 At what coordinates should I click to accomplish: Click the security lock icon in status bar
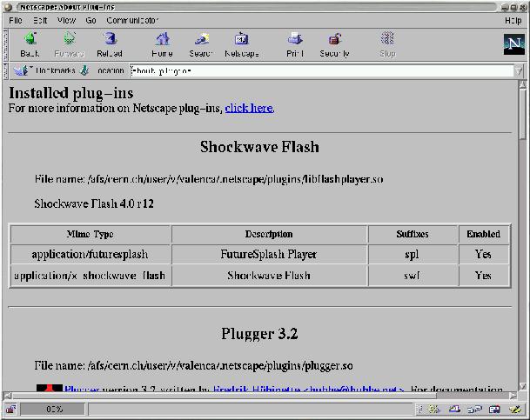pos(10,409)
